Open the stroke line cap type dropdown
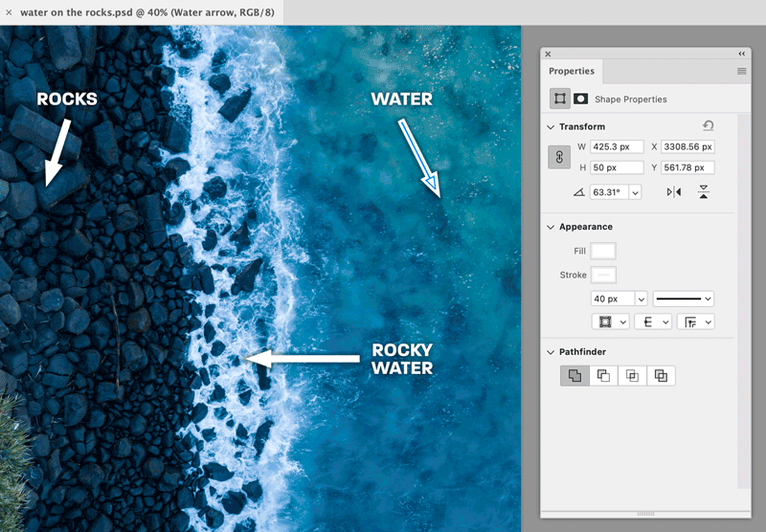This screenshot has width=766, height=532. coord(653,322)
